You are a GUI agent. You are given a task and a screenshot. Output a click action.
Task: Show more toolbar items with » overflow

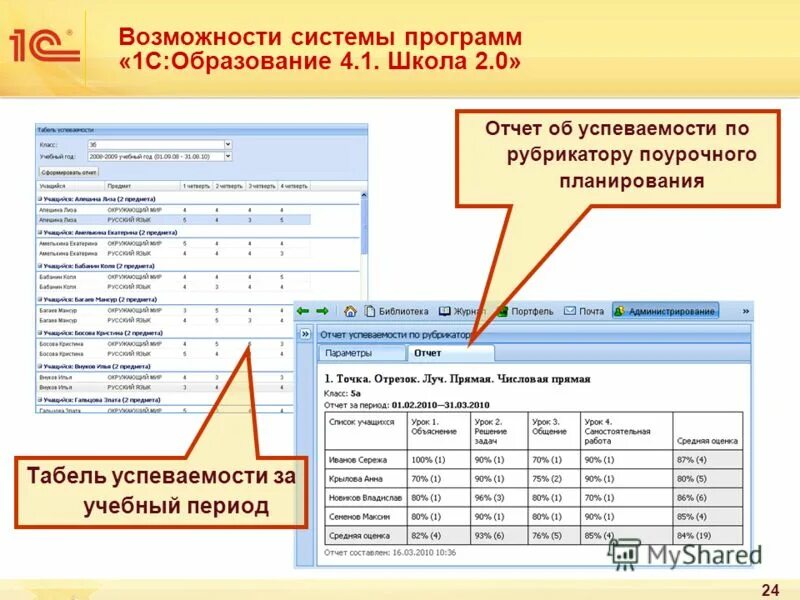(x=745, y=311)
